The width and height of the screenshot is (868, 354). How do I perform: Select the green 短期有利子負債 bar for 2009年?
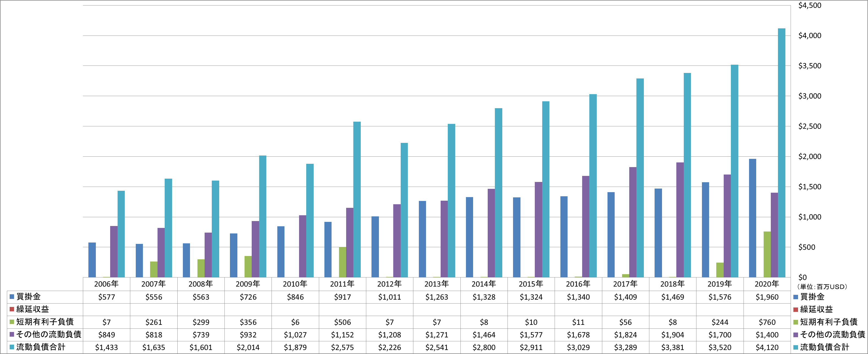pyautogui.click(x=248, y=267)
